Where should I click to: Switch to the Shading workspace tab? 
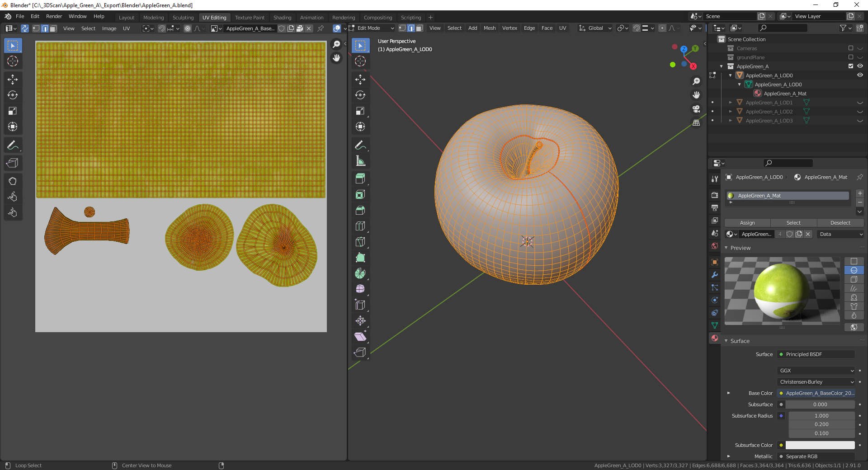click(x=282, y=18)
